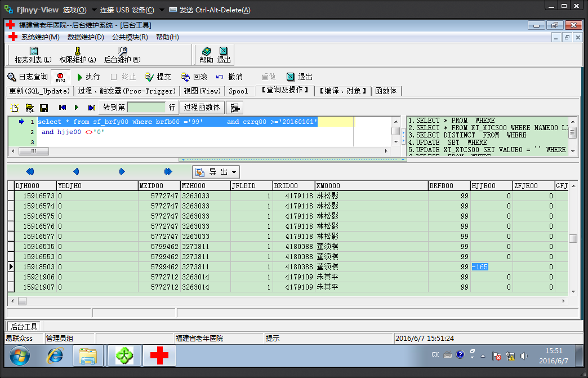Roll back with 回滚
The width and height of the screenshot is (588, 378).
pos(194,77)
